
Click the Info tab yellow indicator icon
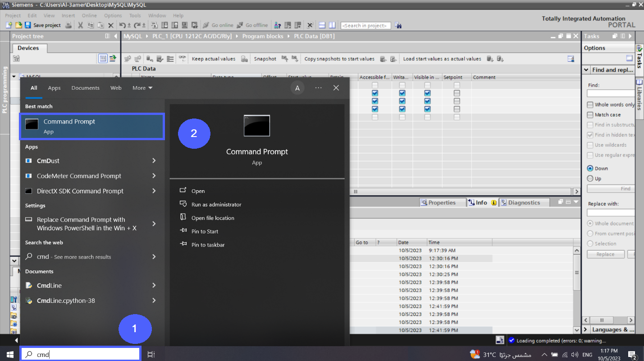pyautogui.click(x=494, y=203)
